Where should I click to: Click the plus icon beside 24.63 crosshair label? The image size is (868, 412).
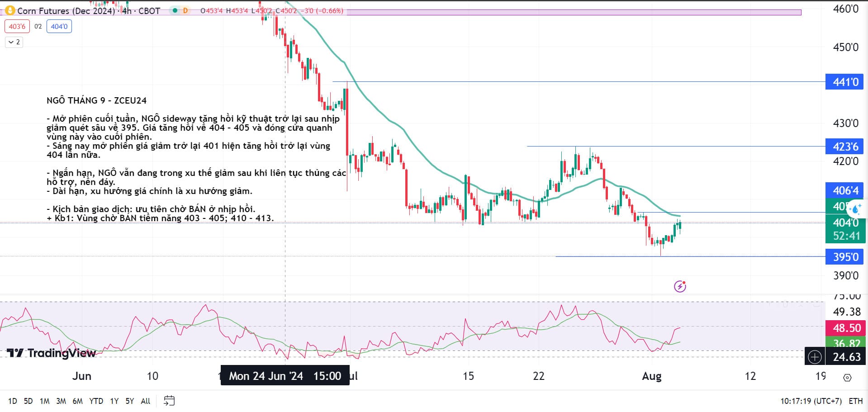pos(815,357)
